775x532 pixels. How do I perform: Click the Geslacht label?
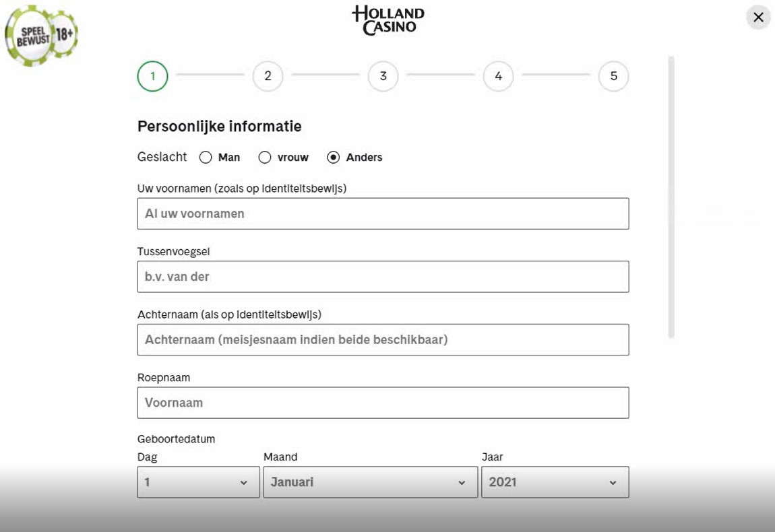(162, 157)
